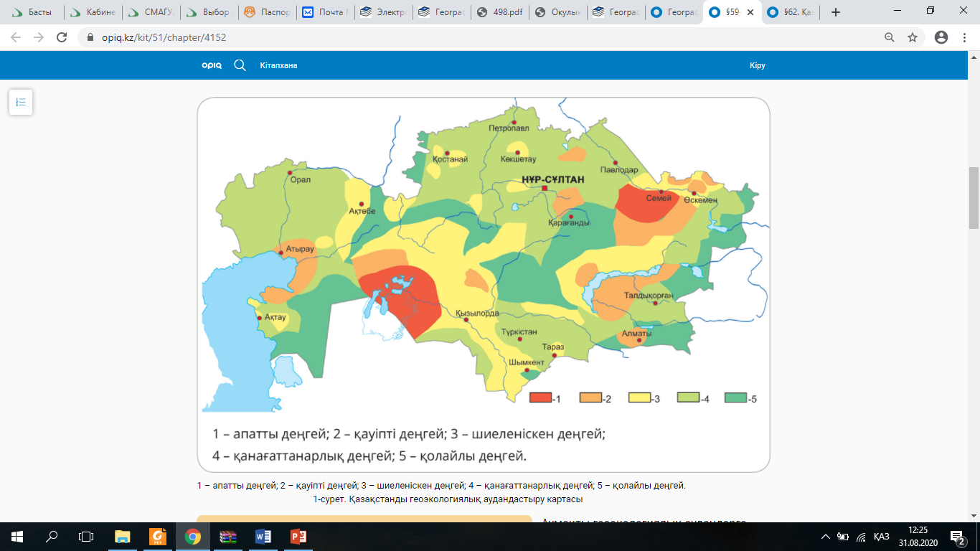Switch to the Басты tab
Image resolution: width=980 pixels, height=551 pixels.
pos(34,12)
